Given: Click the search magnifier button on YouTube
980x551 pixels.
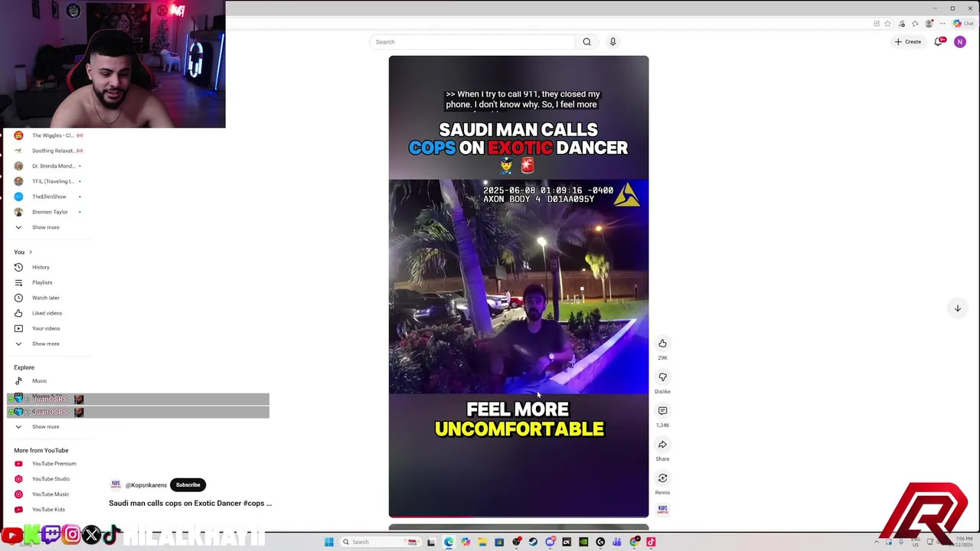Looking at the screenshot, I should 586,42.
